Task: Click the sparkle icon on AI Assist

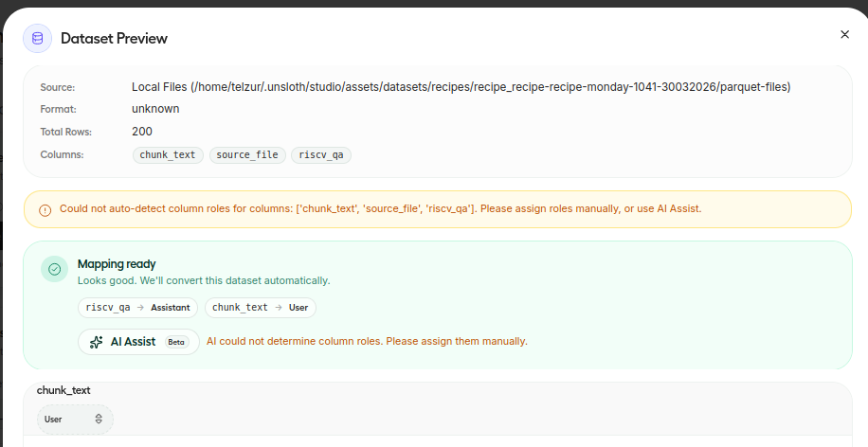Action: click(96, 342)
